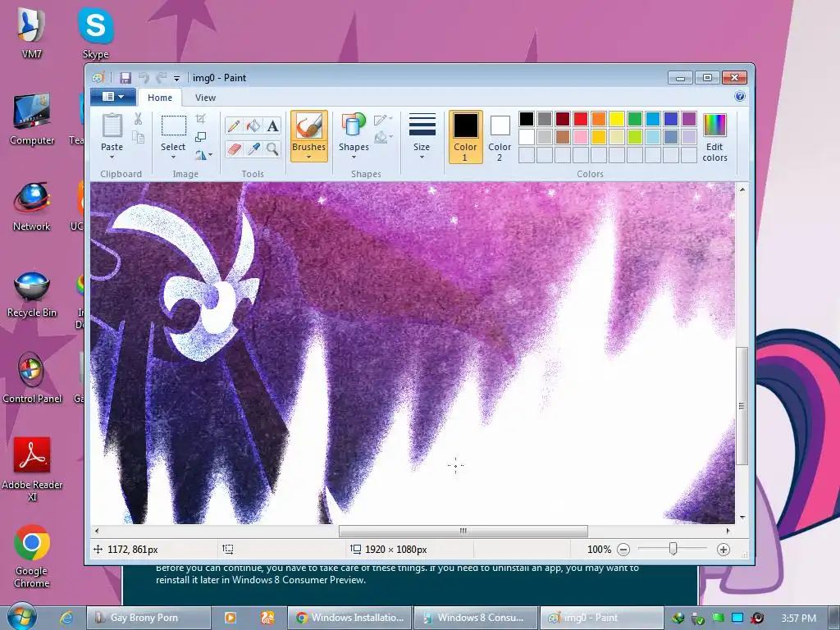Image resolution: width=840 pixels, height=630 pixels.
Task: Open Shape outline dropdown
Action: coord(383,120)
